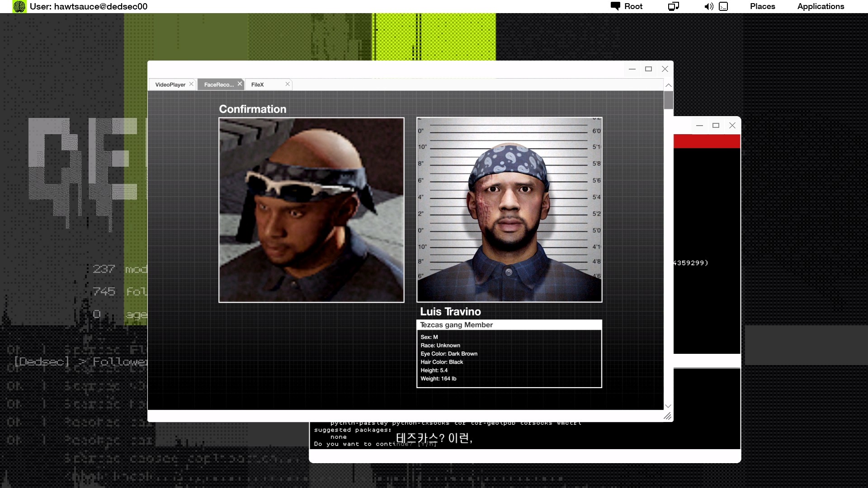Switch to the VideoPlayer tab

click(x=170, y=84)
